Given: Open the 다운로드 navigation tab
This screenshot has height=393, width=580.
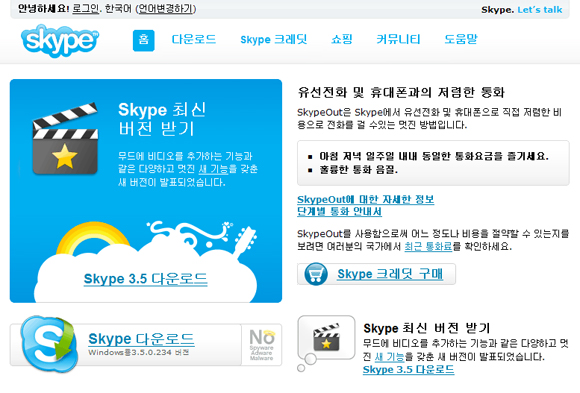Looking at the screenshot, I should pos(194,39).
